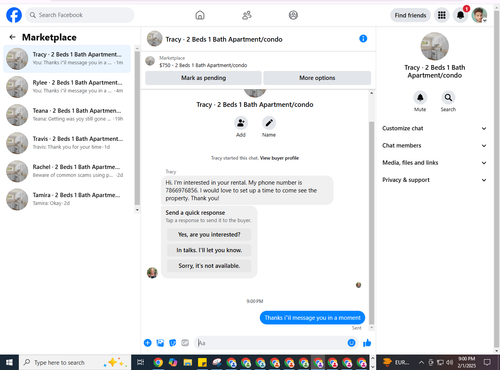Mute the conversation in side panel
Image resolution: width=500 pixels, height=370 pixels.
420,98
